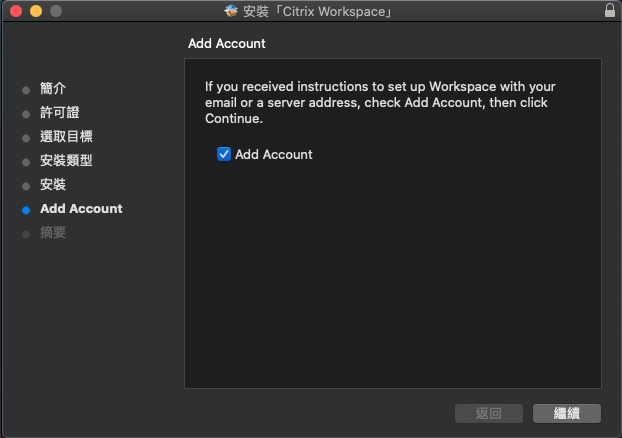Select the 許可證 step in sidebar
The width and height of the screenshot is (622, 438).
tap(59, 113)
